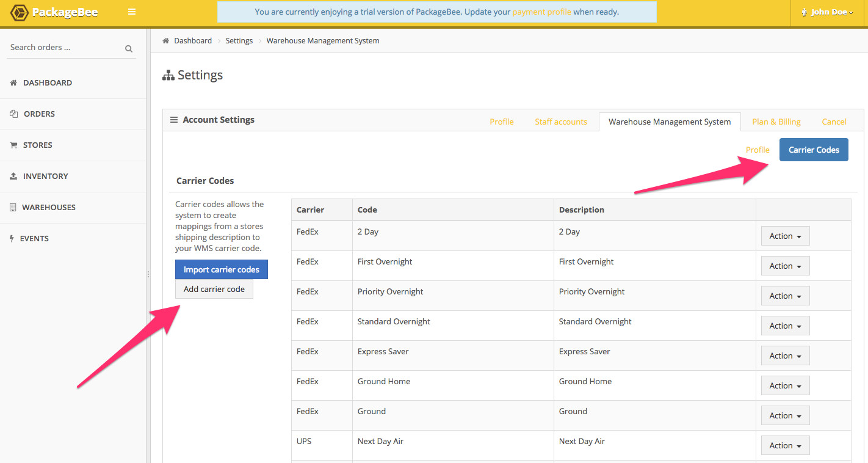Open ORDERS in the sidebar
The height and width of the screenshot is (463, 868).
pyautogui.click(x=73, y=114)
